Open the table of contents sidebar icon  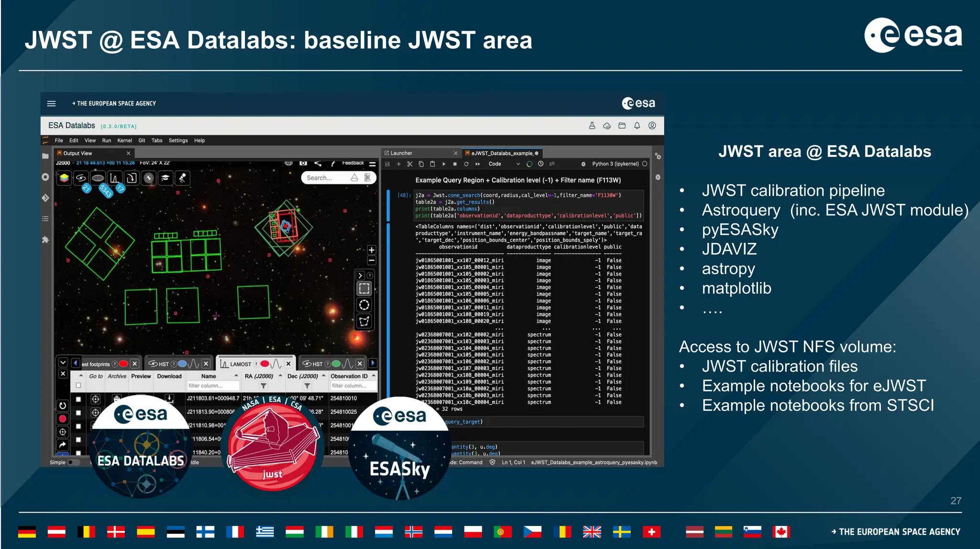45,219
